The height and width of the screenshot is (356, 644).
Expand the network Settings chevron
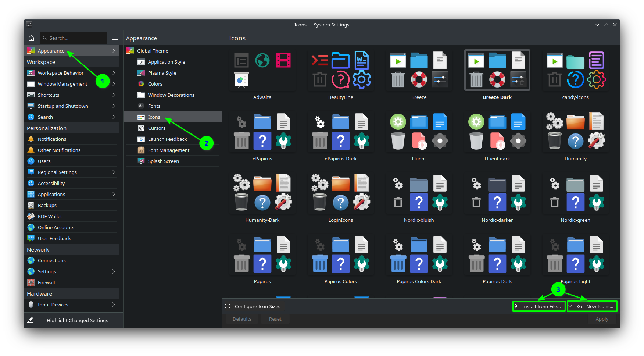[114, 271]
